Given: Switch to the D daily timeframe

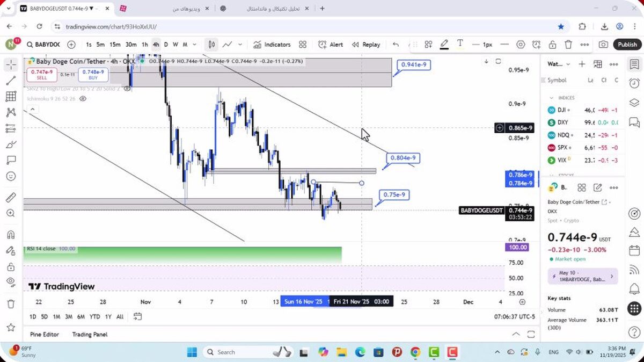Looking at the screenshot, I should point(166,45).
